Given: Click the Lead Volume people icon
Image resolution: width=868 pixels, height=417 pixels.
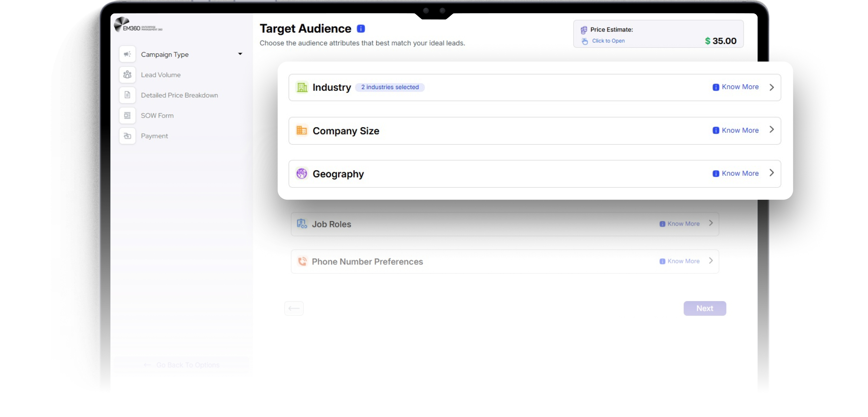Looking at the screenshot, I should pyautogui.click(x=127, y=75).
